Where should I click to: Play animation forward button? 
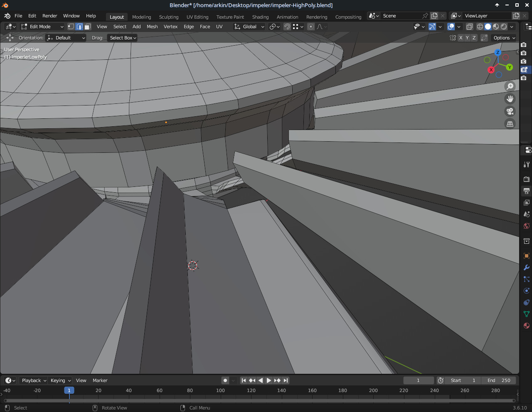point(269,380)
